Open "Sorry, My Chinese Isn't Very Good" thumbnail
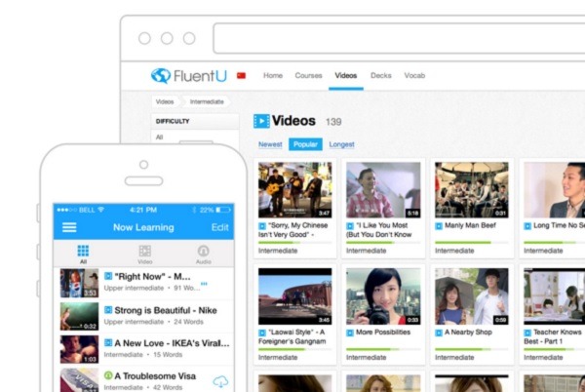Viewport: 585px width, 392px height. (x=294, y=190)
